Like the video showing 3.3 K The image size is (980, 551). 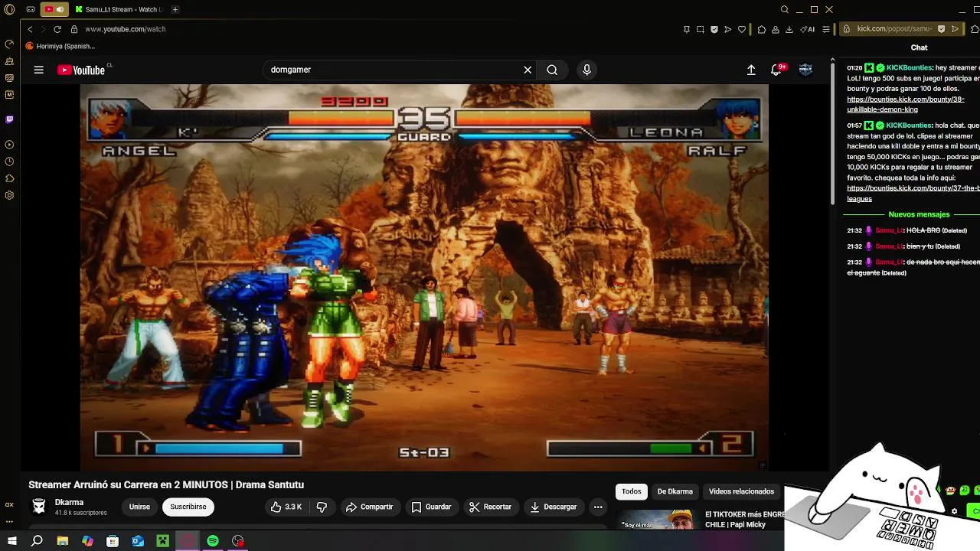[x=286, y=507]
